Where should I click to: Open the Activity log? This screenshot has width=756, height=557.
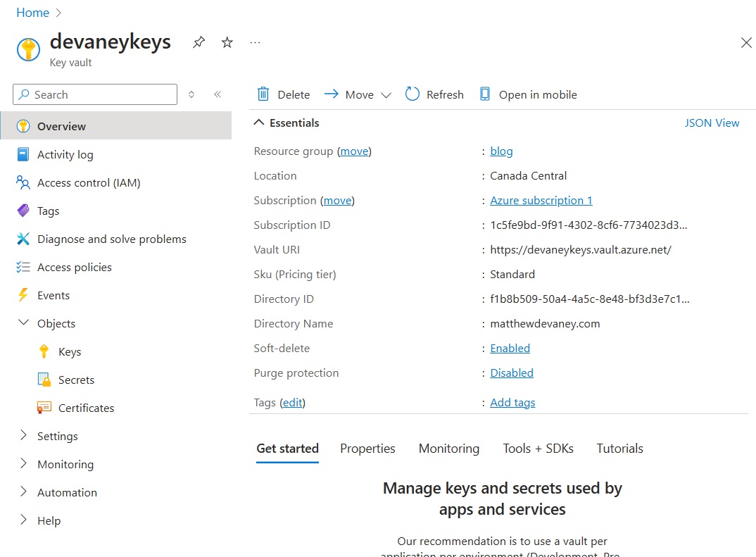[x=65, y=154]
